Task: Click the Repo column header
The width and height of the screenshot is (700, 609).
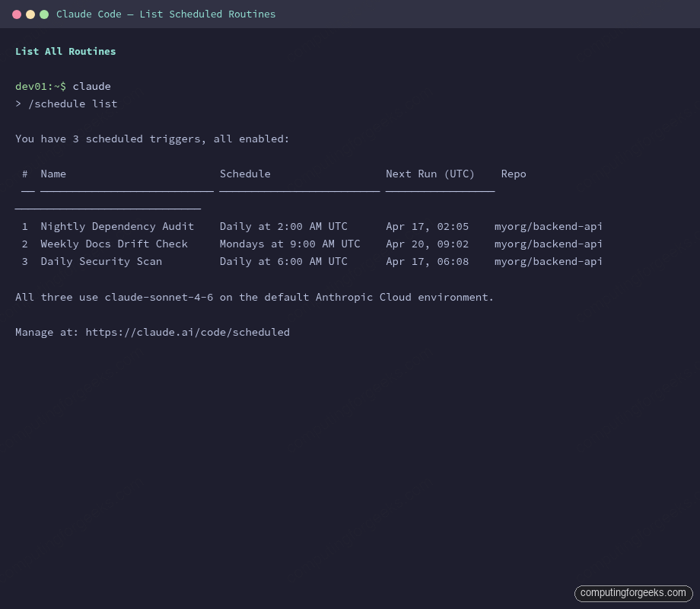Action: 514,174
